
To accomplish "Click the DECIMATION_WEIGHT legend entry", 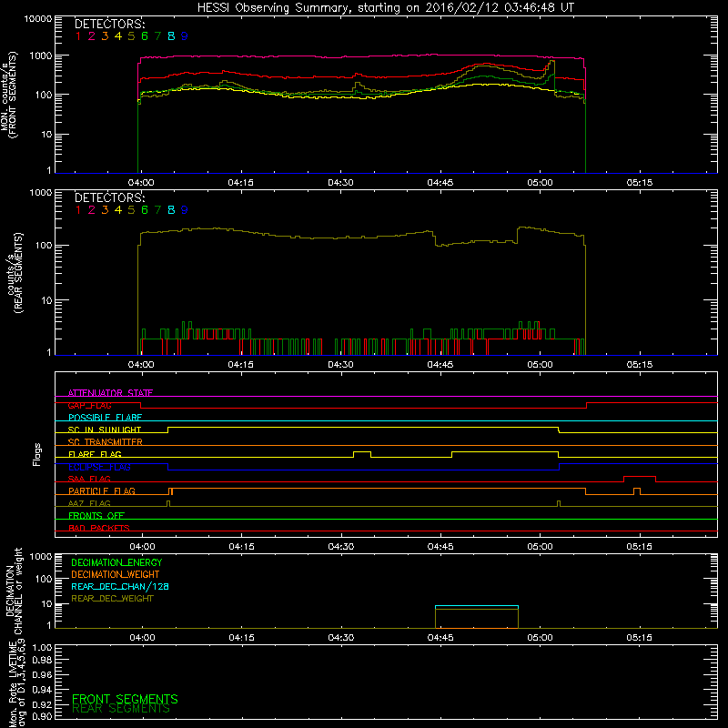I will click(116, 574).
